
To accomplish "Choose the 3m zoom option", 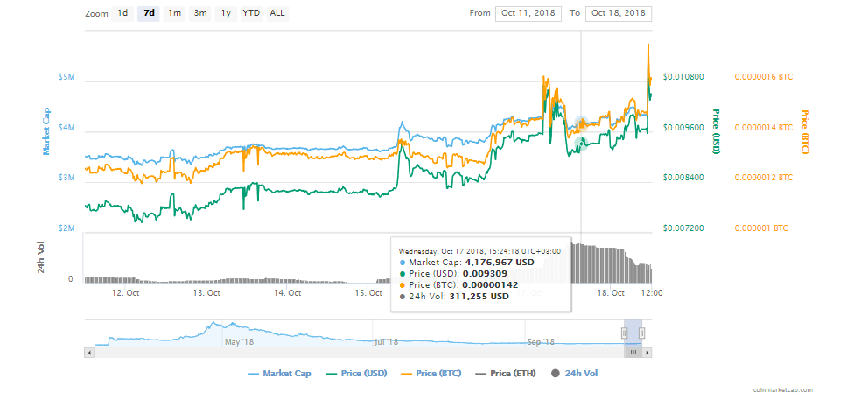I will [200, 13].
